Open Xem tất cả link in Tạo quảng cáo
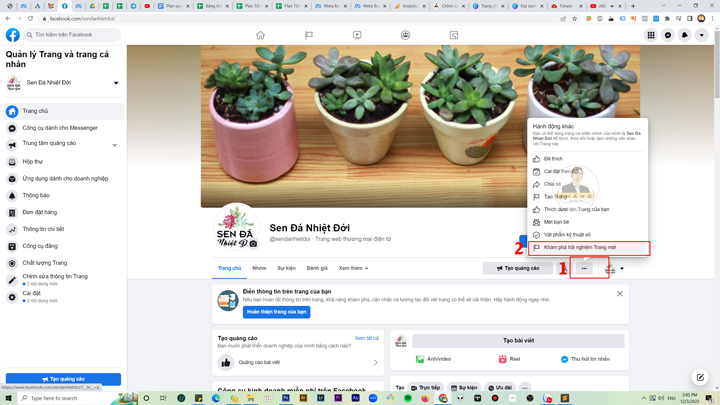The image size is (720, 405). point(366,338)
